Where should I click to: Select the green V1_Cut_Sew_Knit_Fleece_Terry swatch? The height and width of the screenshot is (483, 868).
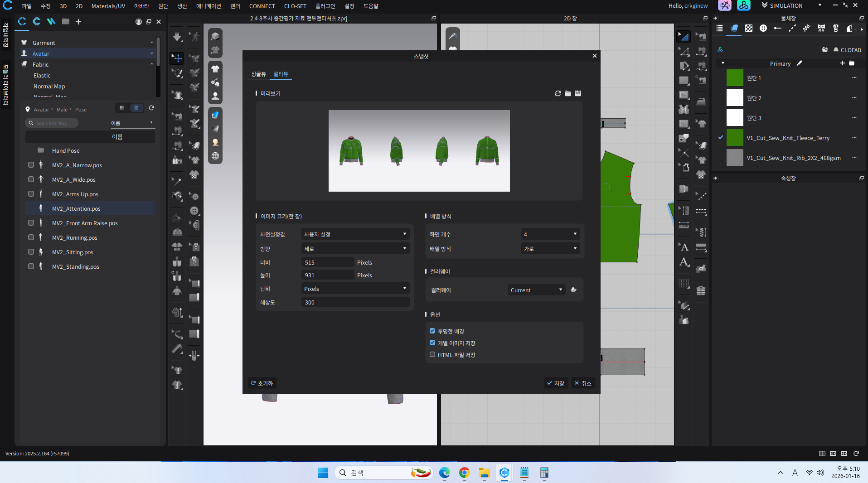[735, 138]
